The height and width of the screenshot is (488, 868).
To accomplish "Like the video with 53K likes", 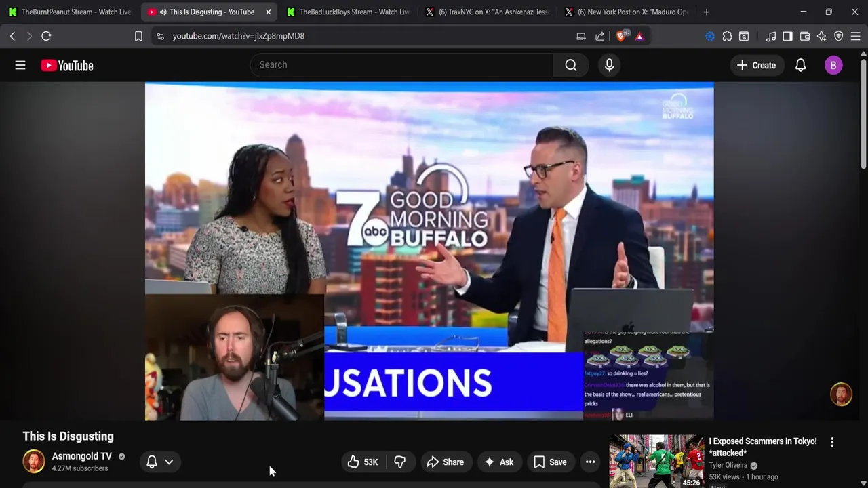I will (363, 462).
